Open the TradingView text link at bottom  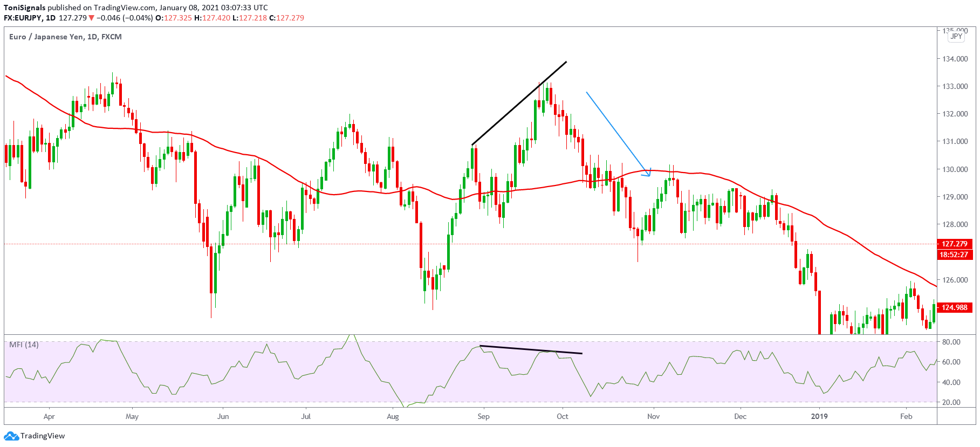pyautogui.click(x=43, y=436)
